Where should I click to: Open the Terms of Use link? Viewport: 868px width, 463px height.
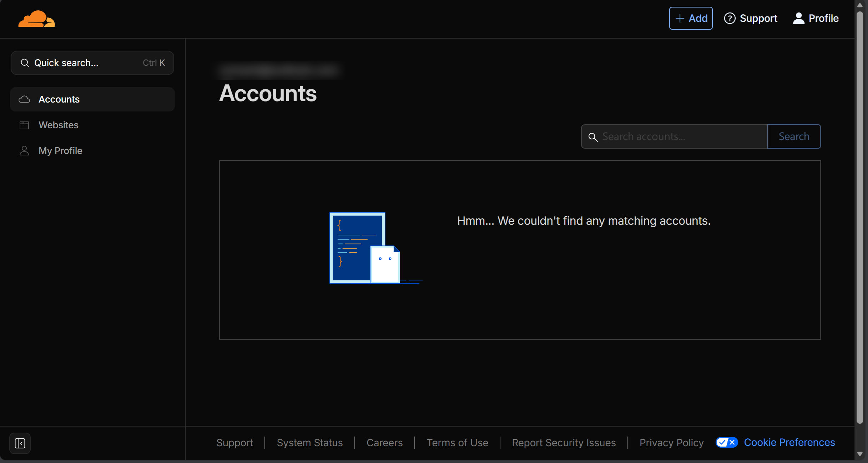pyautogui.click(x=457, y=442)
